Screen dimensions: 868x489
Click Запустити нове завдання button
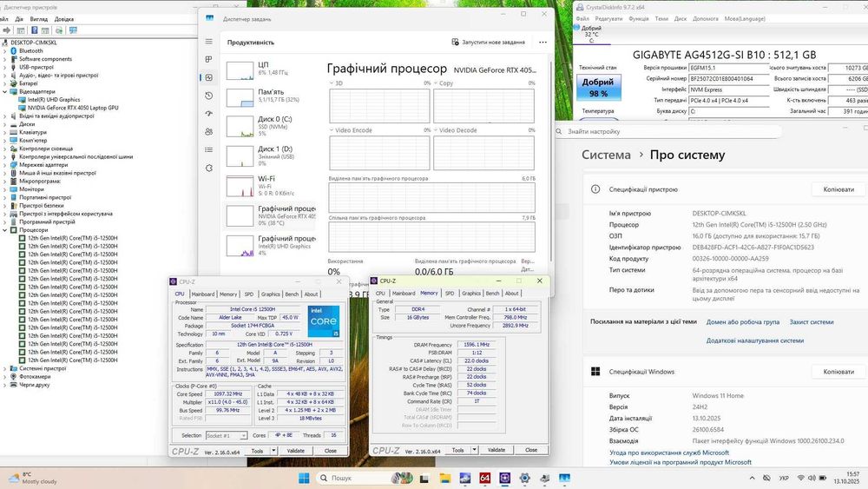point(488,42)
